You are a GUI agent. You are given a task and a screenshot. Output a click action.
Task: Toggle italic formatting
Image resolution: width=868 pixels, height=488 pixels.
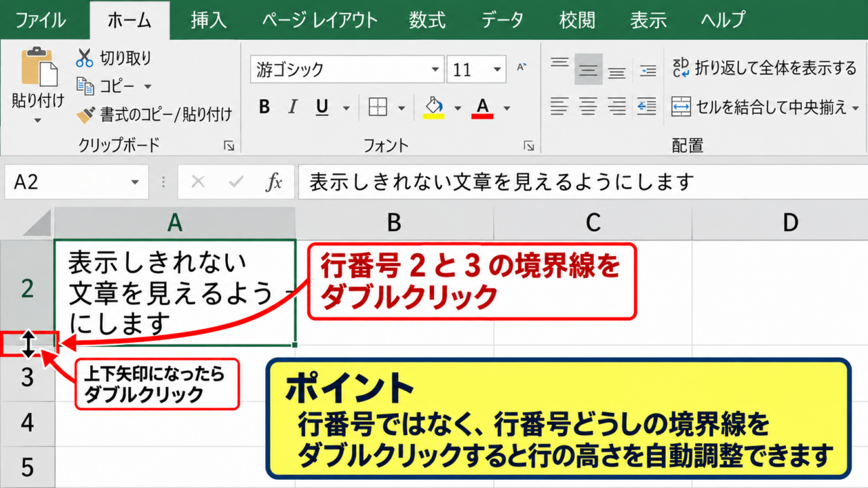click(x=293, y=107)
